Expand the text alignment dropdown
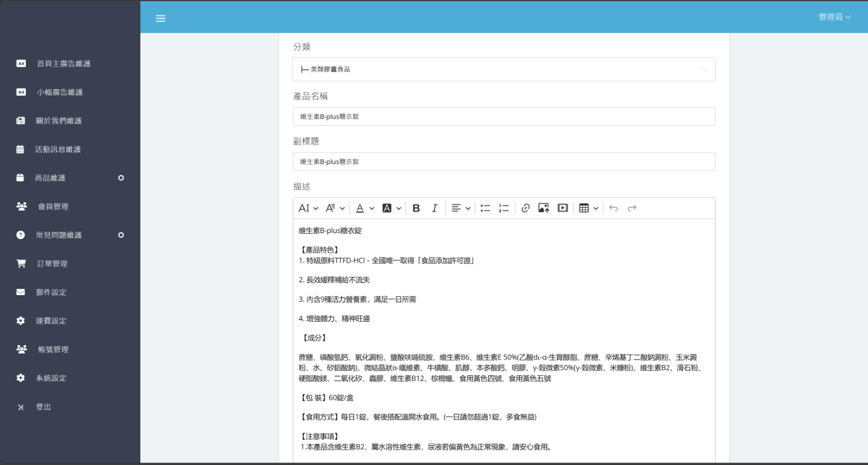Viewport: 868px width, 465px height. coord(461,208)
